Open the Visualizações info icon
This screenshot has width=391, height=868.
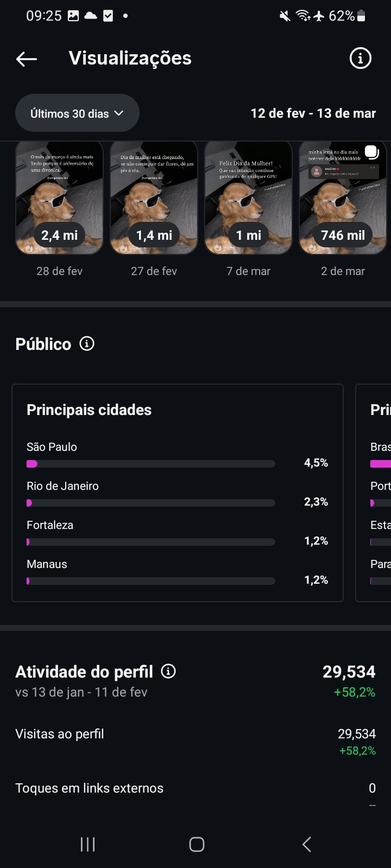click(360, 58)
